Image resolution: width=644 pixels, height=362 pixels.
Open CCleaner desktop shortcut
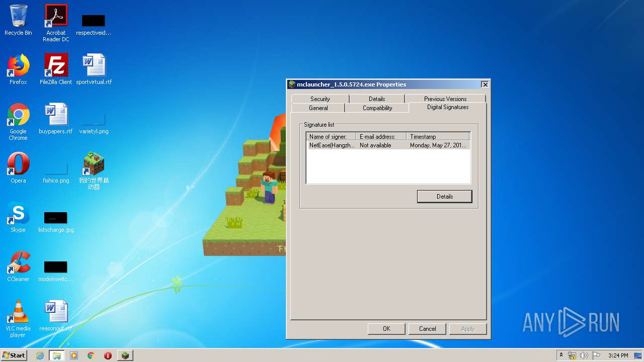pyautogui.click(x=18, y=266)
